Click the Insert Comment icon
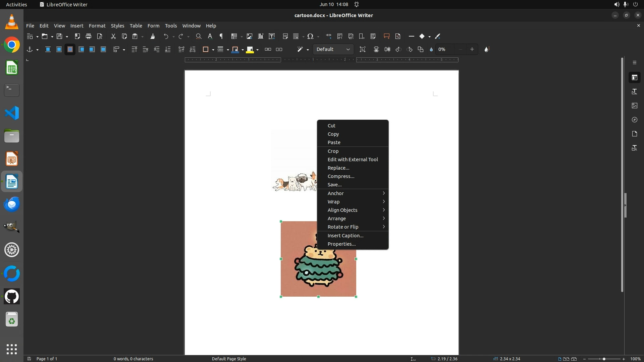This screenshot has height=362, width=644. (x=386, y=36)
